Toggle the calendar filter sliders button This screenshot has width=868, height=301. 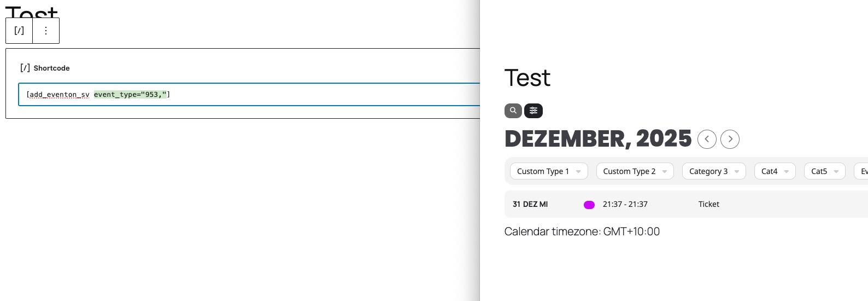click(x=533, y=111)
